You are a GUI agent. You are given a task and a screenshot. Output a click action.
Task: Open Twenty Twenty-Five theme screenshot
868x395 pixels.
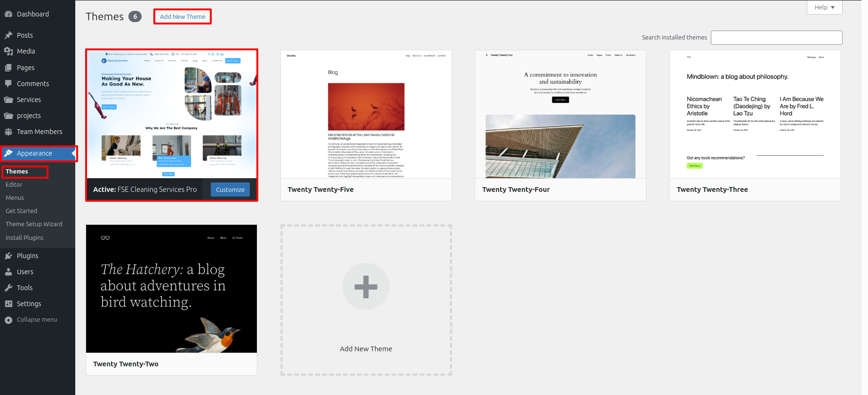point(366,114)
